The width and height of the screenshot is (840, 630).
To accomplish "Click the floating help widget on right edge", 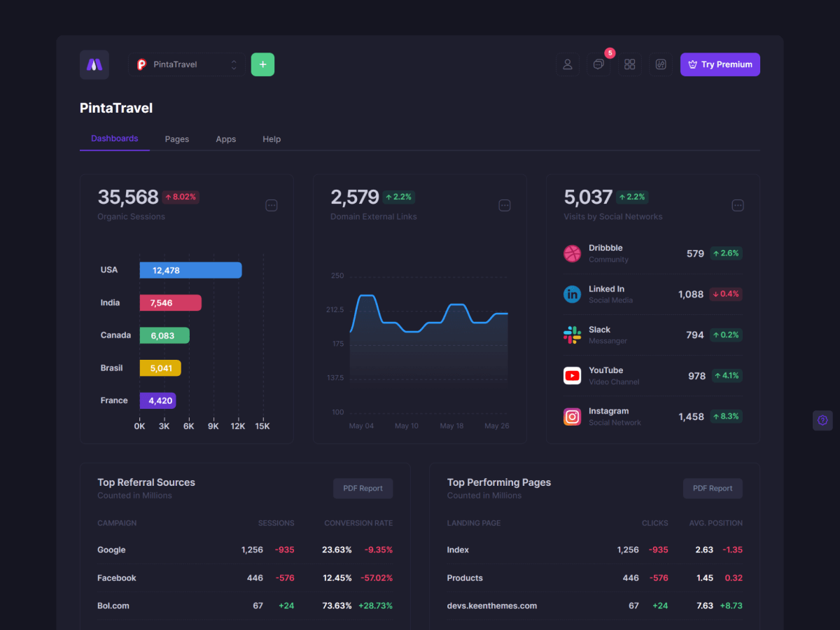I will tap(822, 421).
